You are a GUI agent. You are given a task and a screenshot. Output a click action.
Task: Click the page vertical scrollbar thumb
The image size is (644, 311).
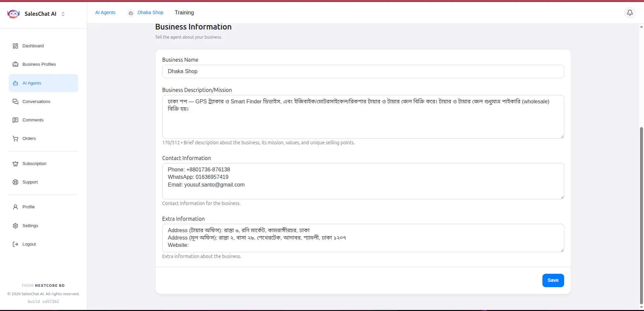641,215
